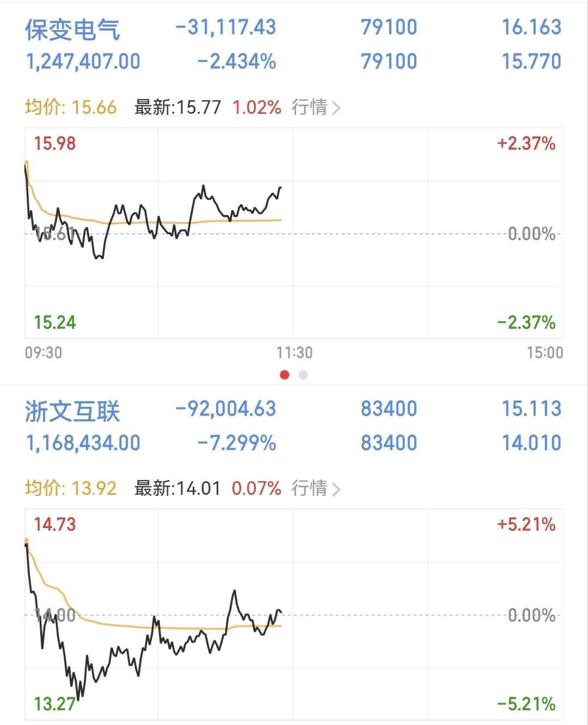Select the 1,247,407.00 market value

tap(83, 62)
